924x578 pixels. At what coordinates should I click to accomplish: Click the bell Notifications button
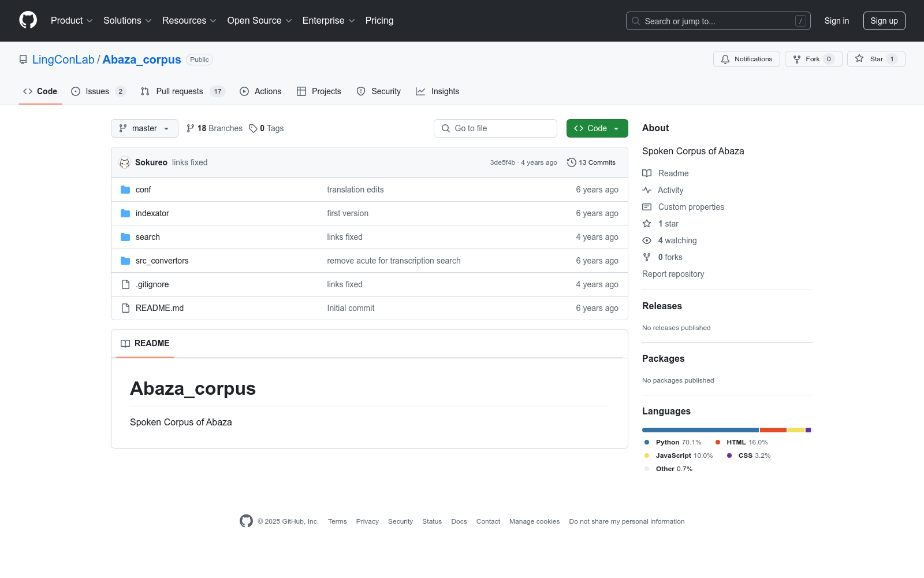(x=747, y=59)
